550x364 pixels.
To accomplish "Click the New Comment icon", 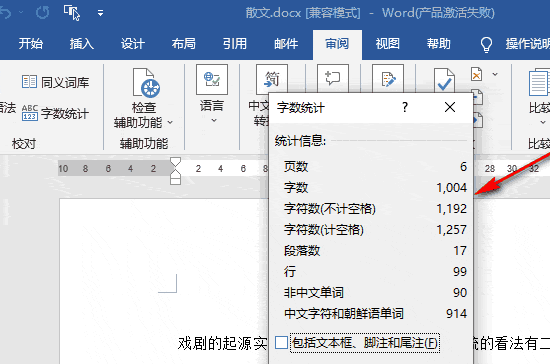I will coord(333,78).
